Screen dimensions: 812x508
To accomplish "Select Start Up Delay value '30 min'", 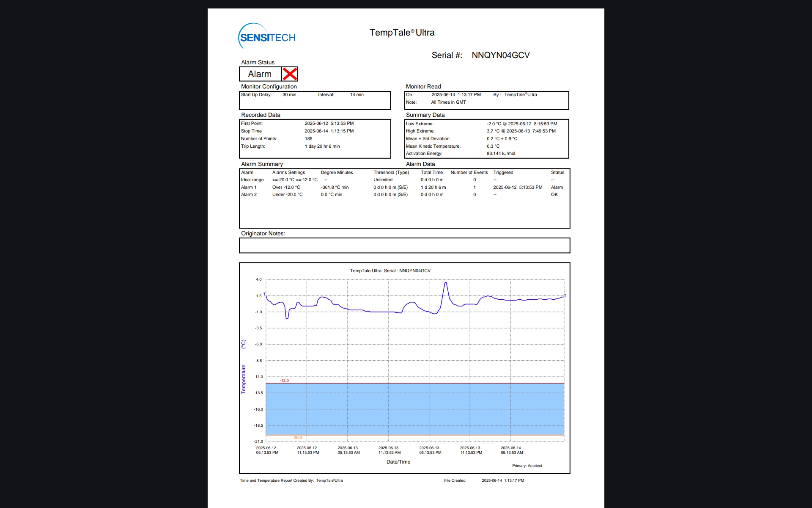I will pyautogui.click(x=289, y=95).
